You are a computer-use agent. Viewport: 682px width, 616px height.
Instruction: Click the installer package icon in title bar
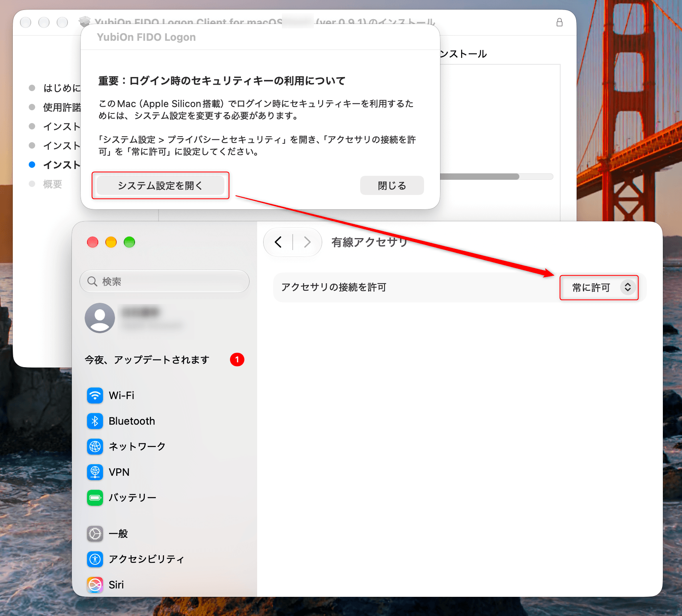click(x=85, y=21)
